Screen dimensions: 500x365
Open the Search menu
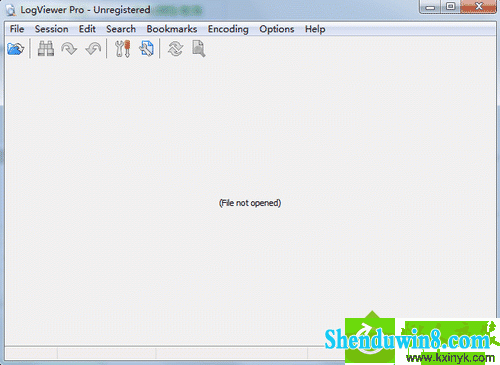click(x=121, y=29)
